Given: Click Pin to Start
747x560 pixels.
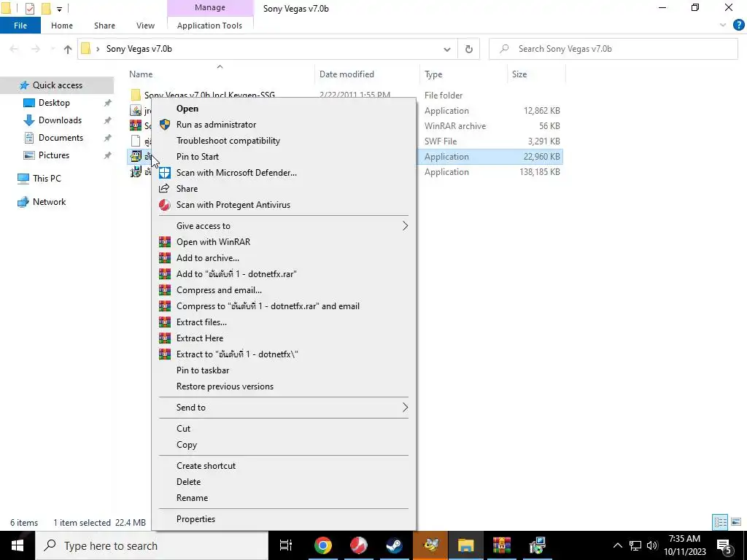Looking at the screenshot, I should click(x=197, y=157).
